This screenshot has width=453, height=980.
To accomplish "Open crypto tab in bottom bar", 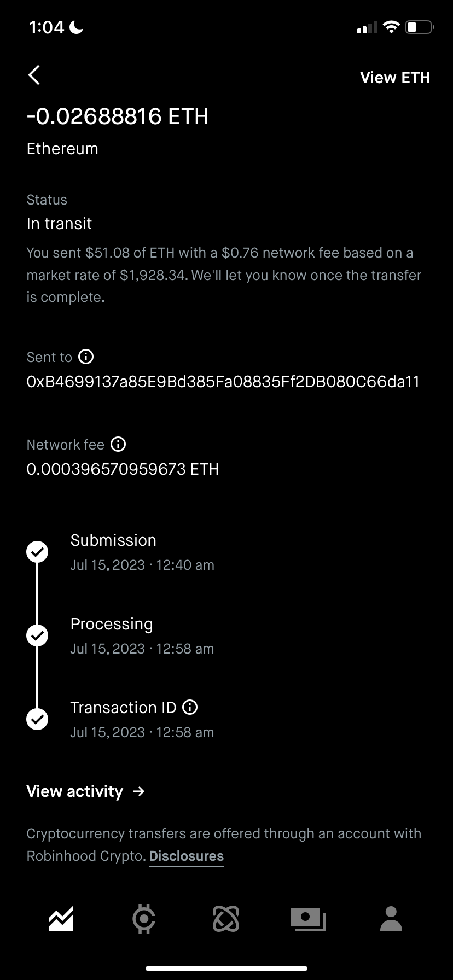I will 144,919.
